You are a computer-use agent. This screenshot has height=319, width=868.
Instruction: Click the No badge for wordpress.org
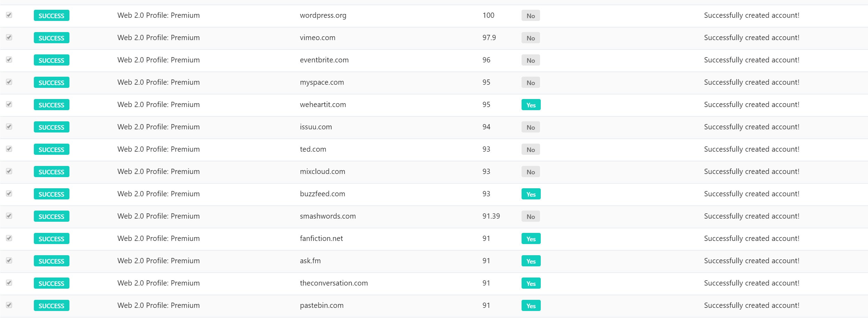(530, 15)
